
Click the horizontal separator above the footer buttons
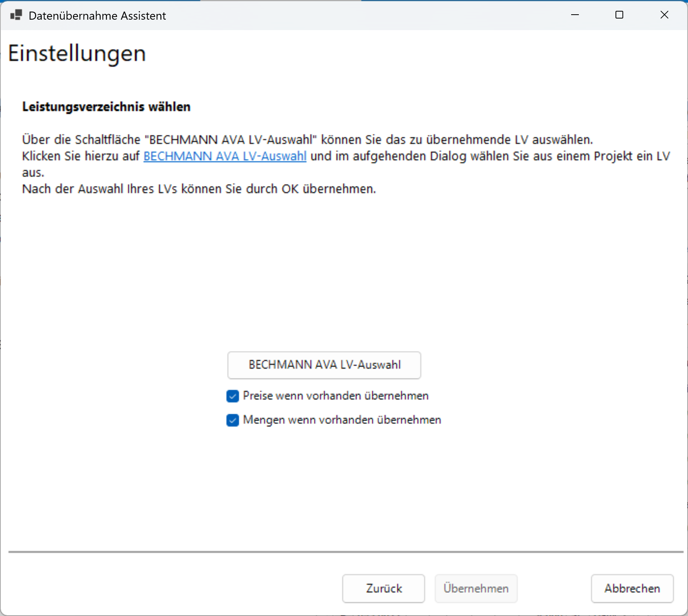tap(346, 552)
